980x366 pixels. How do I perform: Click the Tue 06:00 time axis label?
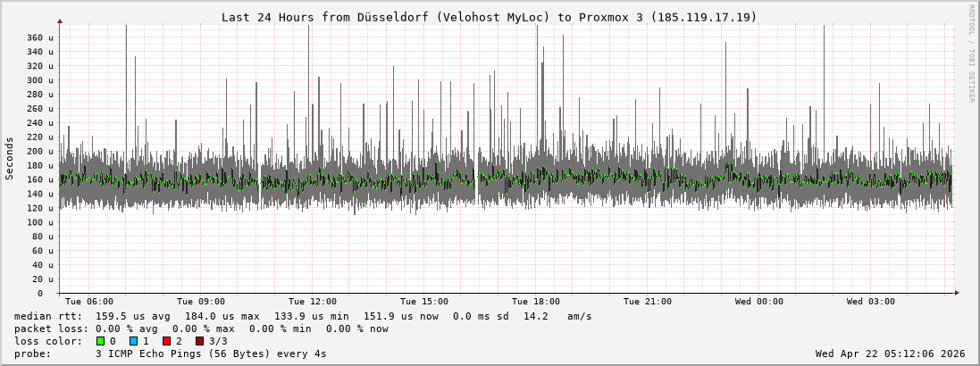pos(89,302)
